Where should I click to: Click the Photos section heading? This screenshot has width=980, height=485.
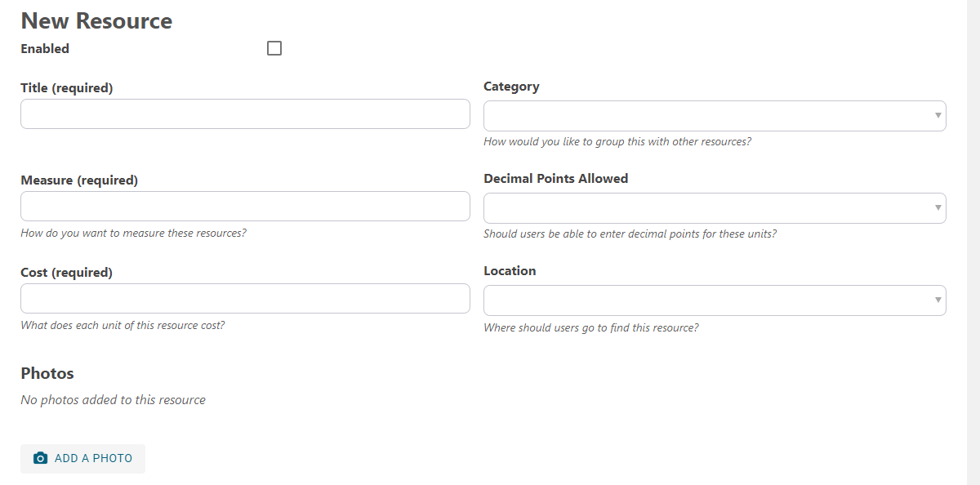click(x=47, y=373)
